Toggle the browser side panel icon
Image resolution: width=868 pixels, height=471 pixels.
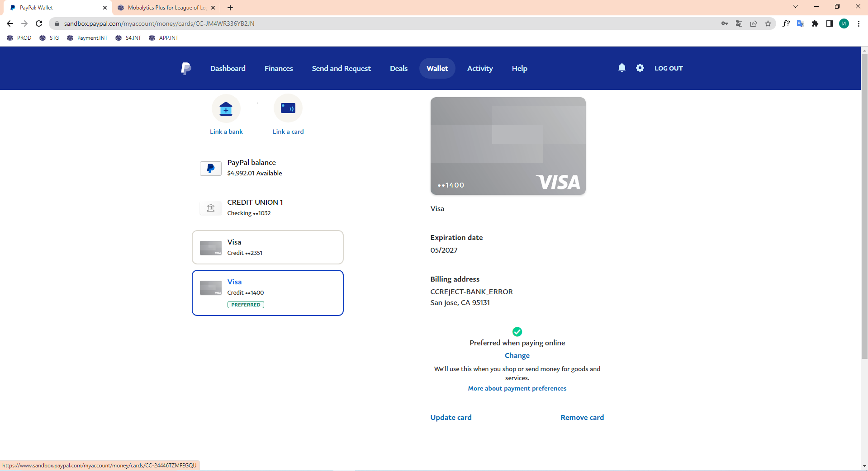830,24
